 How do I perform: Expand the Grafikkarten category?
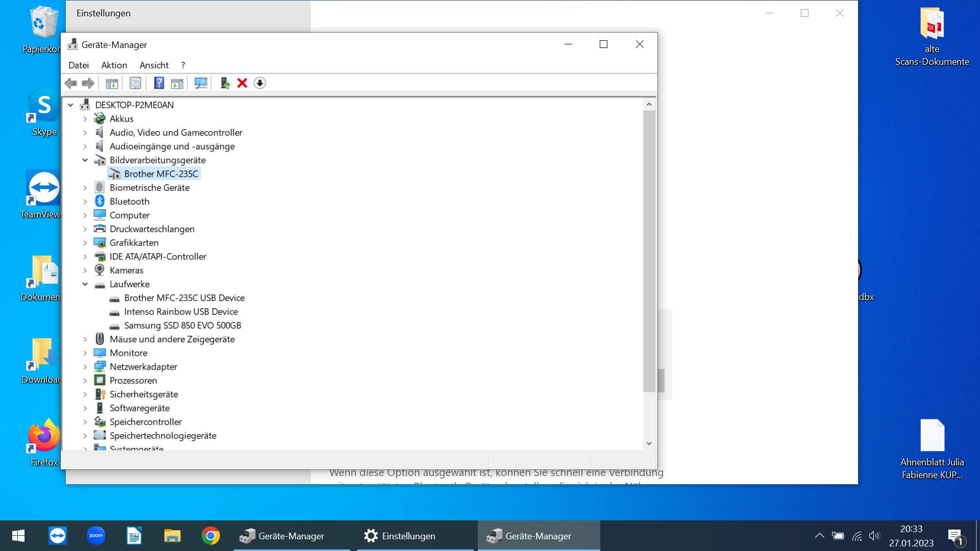point(85,243)
